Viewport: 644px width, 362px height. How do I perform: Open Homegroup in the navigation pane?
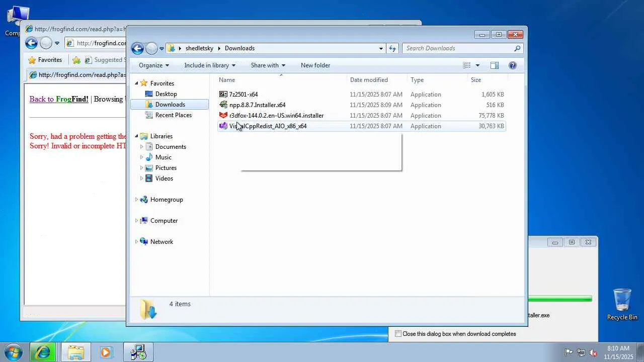[x=167, y=200]
